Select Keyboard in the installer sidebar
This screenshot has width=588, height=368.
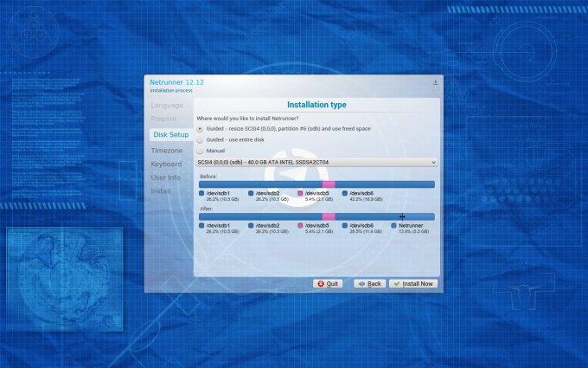pos(166,164)
